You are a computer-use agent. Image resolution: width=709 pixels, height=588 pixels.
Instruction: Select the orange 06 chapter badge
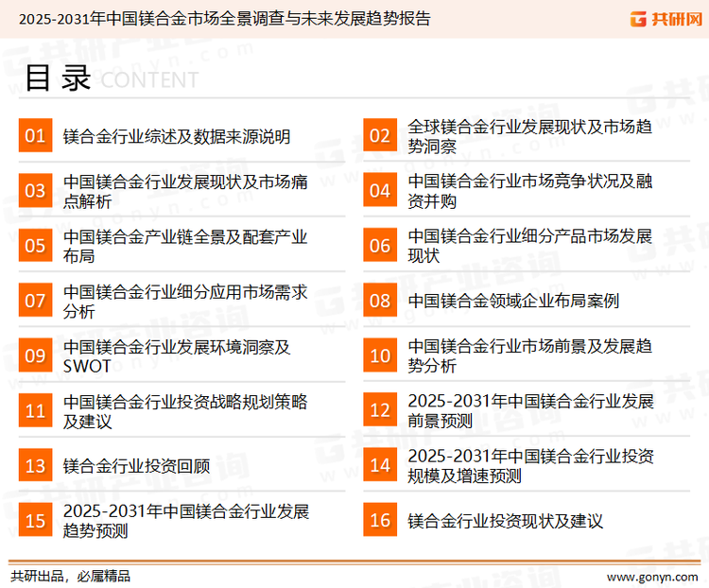(x=380, y=246)
